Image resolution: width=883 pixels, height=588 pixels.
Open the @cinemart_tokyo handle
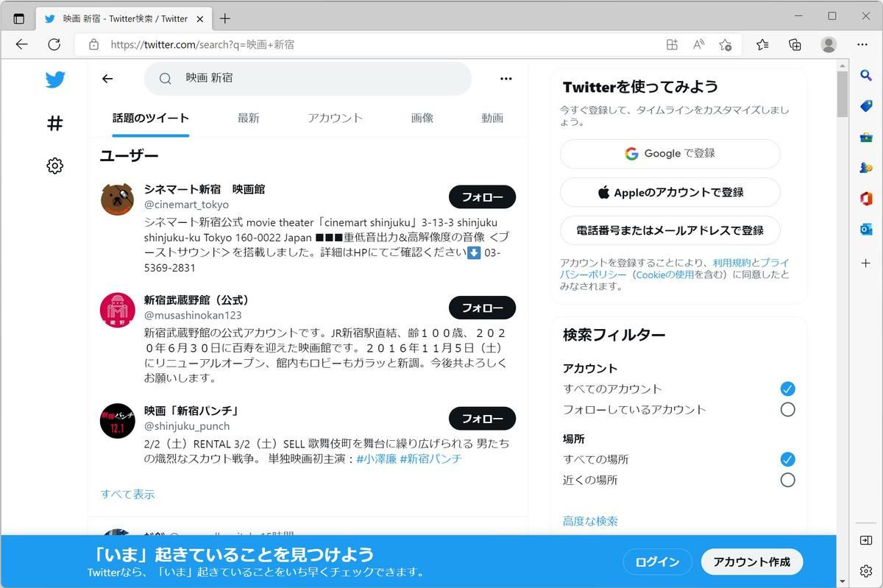coord(186,205)
